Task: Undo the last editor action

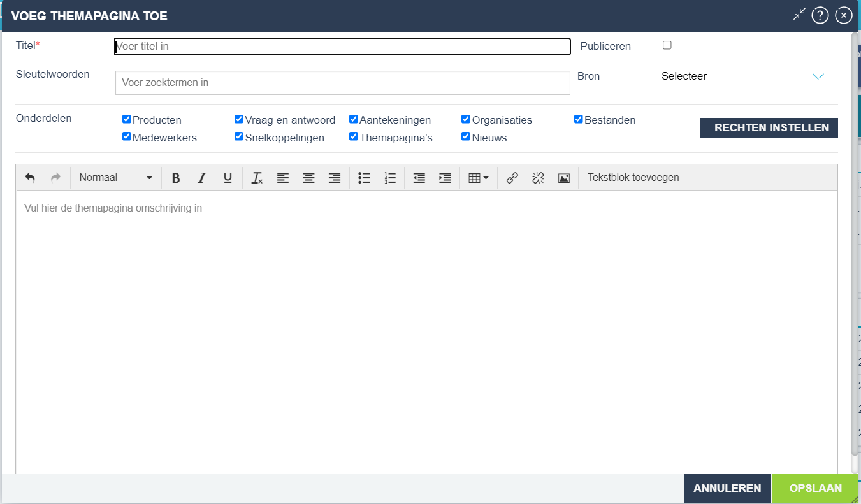Action: point(30,178)
